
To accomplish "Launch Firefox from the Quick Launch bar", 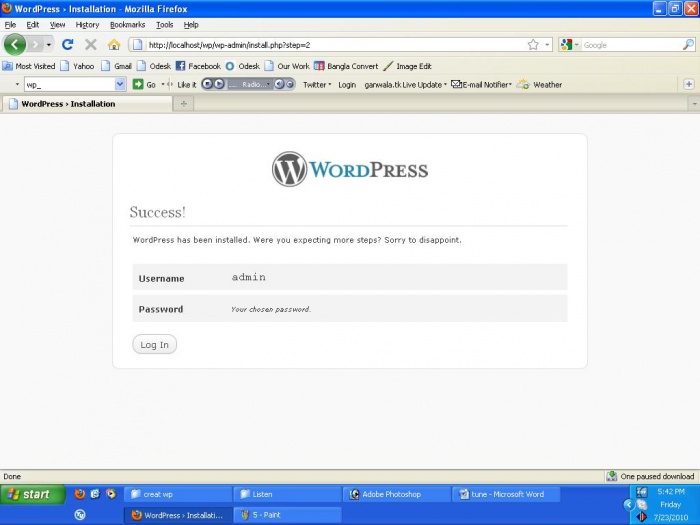I will click(x=80, y=494).
